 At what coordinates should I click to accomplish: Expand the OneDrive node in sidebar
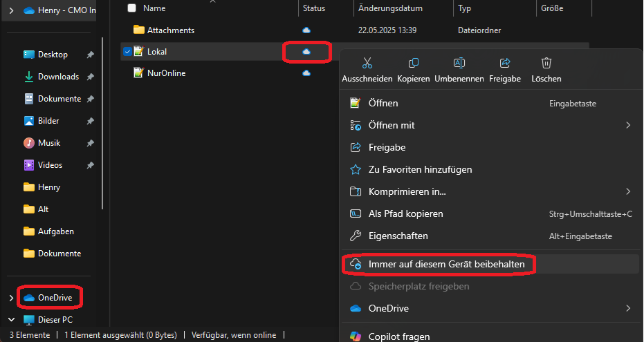(12, 298)
